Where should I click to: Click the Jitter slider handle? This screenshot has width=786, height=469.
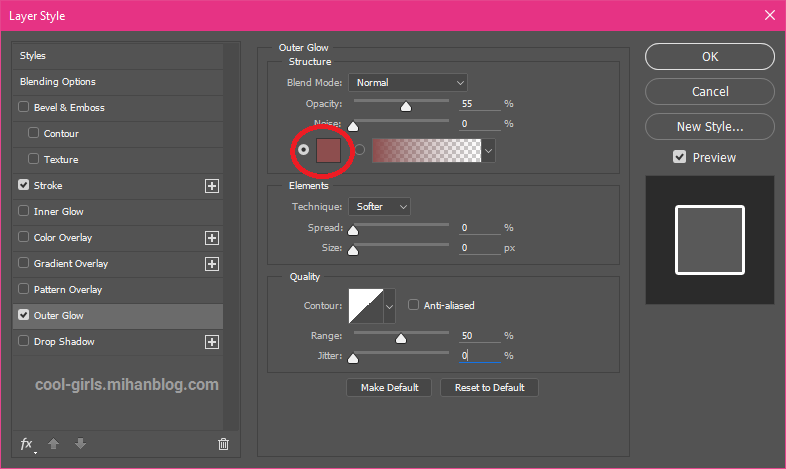tap(353, 358)
